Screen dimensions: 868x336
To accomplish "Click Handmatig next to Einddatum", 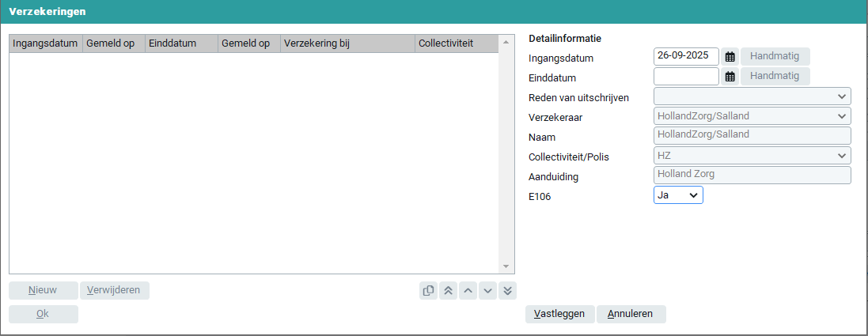I will click(775, 77).
